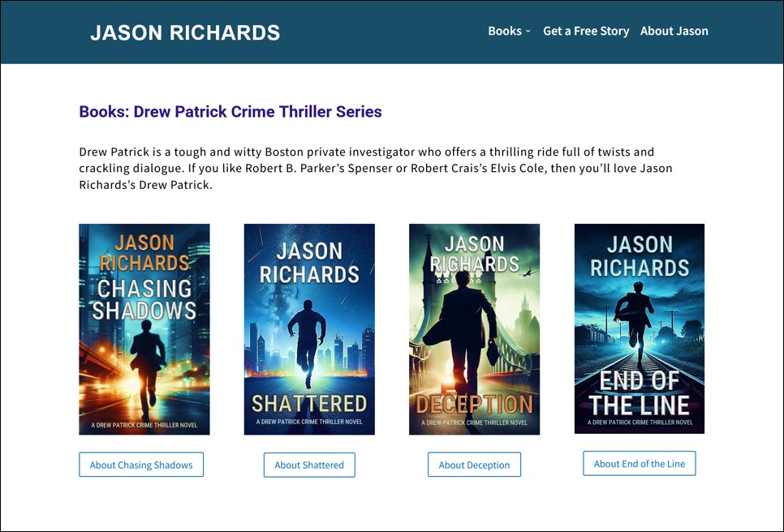Viewport: 784px width, 532px height.
Task: Select the Shattered book cover
Action: tap(309, 329)
